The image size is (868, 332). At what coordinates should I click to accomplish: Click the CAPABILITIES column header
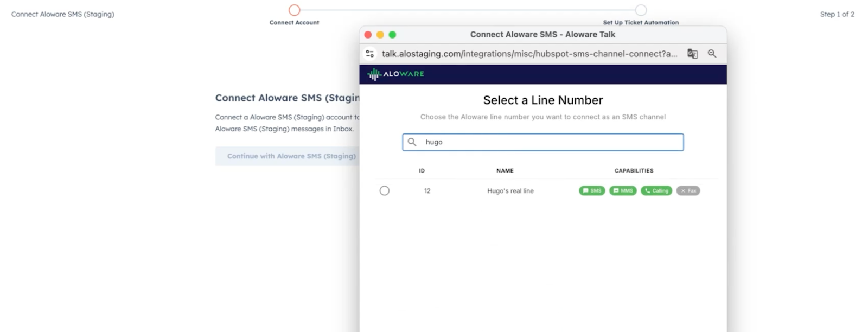(634, 170)
